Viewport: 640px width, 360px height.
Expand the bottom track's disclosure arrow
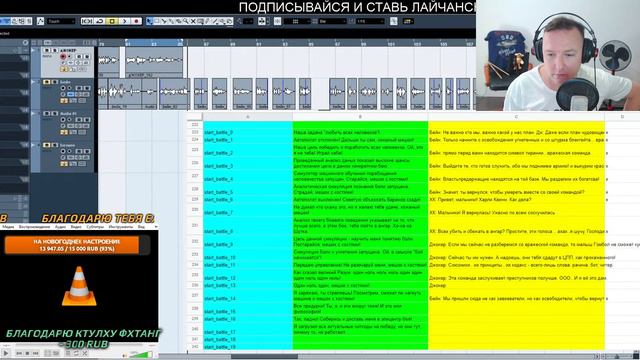(33, 145)
